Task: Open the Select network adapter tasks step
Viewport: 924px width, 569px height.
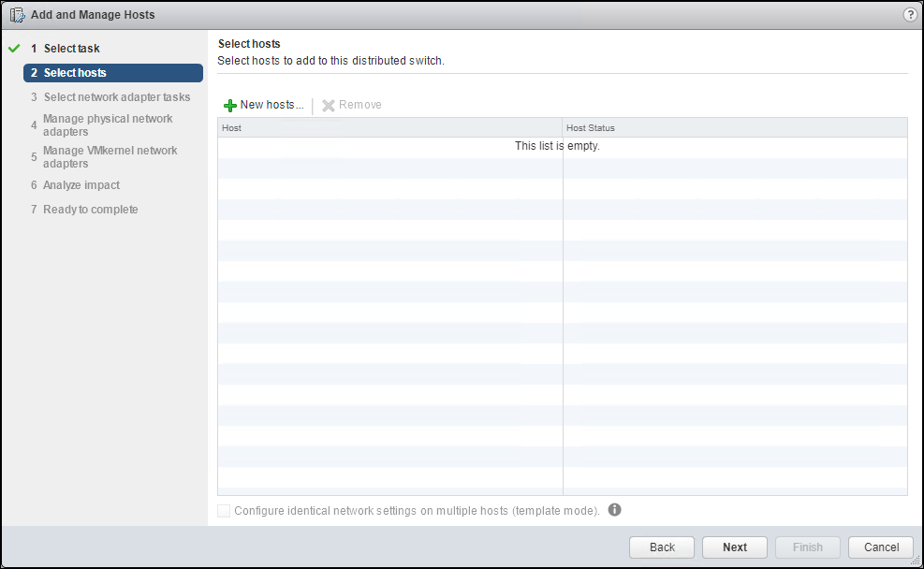Action: pyautogui.click(x=115, y=96)
